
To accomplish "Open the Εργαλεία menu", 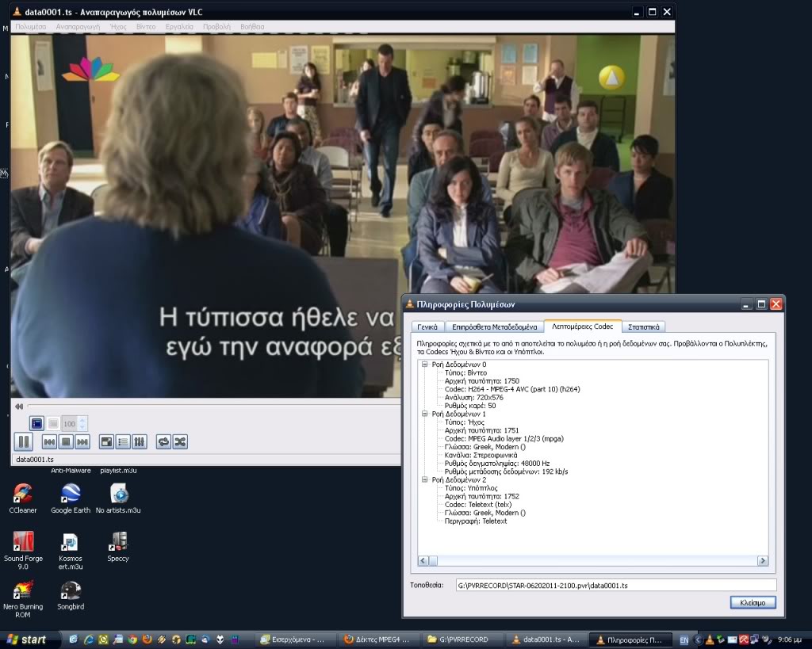I will tap(179, 26).
